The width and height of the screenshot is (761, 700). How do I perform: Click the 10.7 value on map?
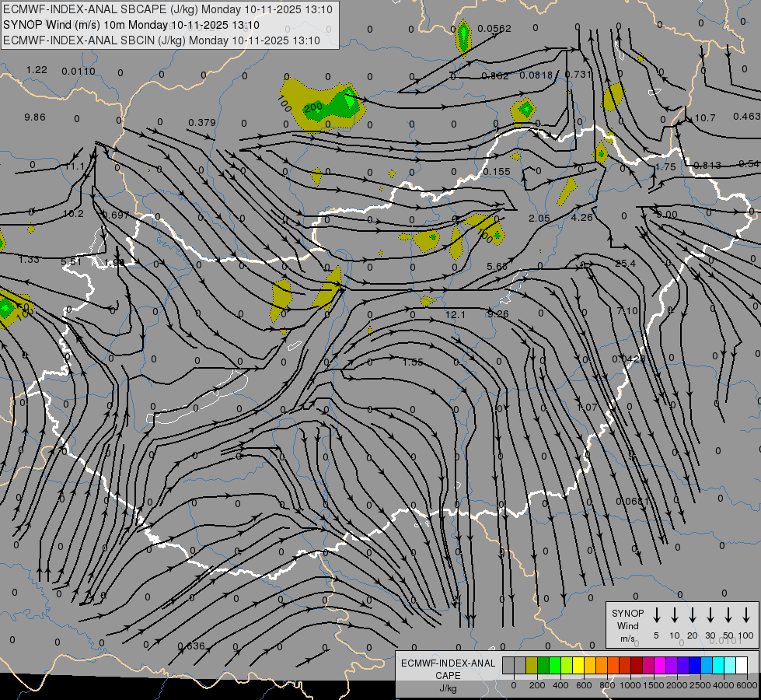[705, 118]
